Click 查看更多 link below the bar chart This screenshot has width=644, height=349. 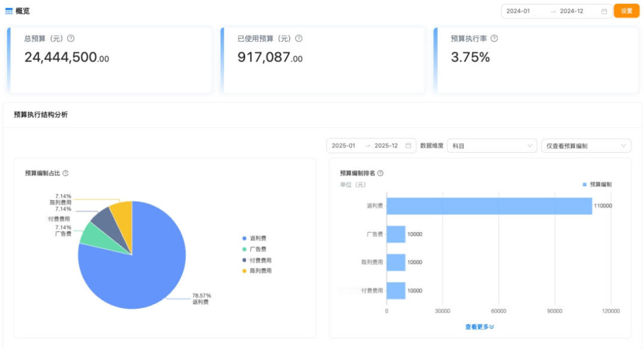(479, 327)
